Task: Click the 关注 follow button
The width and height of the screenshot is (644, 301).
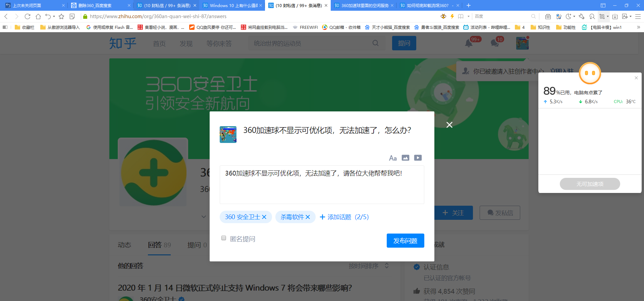Action: [453, 213]
